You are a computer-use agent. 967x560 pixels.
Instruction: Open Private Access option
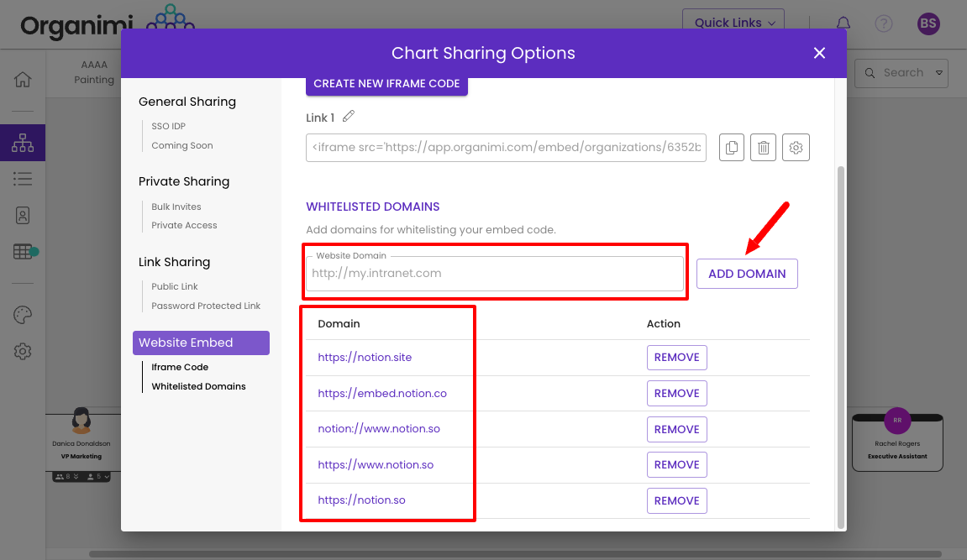tap(184, 225)
